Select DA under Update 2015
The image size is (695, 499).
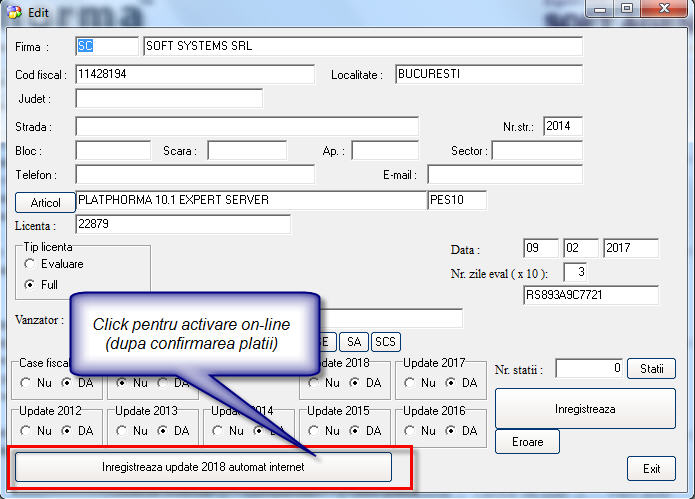355,431
